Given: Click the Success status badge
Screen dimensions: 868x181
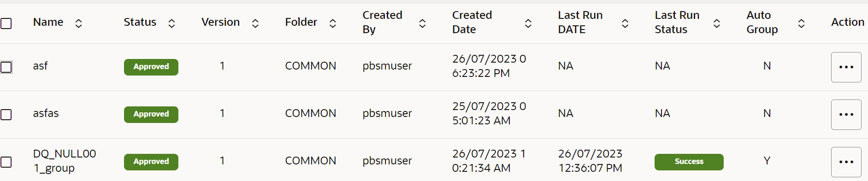Looking at the screenshot, I should pyautogui.click(x=689, y=162).
